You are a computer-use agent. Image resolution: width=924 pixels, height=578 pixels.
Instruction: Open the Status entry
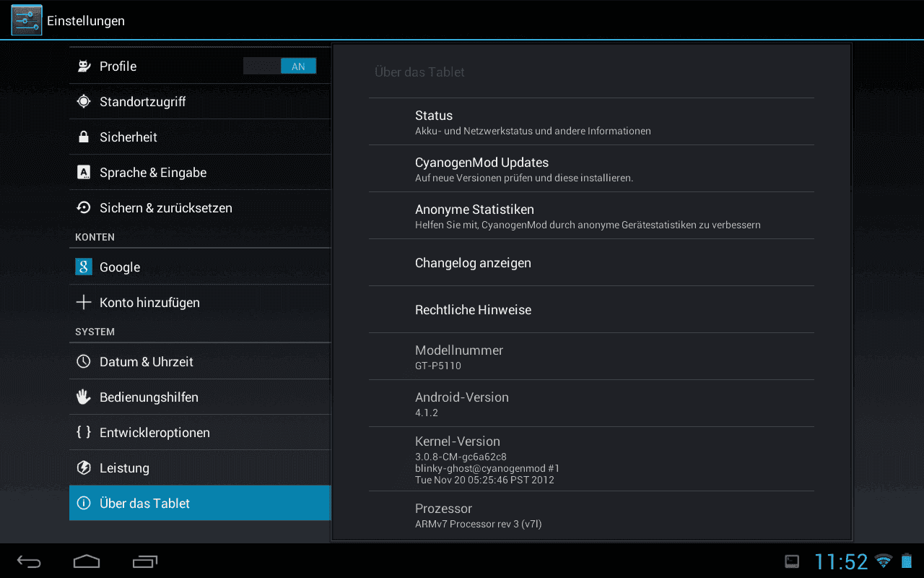(591, 122)
